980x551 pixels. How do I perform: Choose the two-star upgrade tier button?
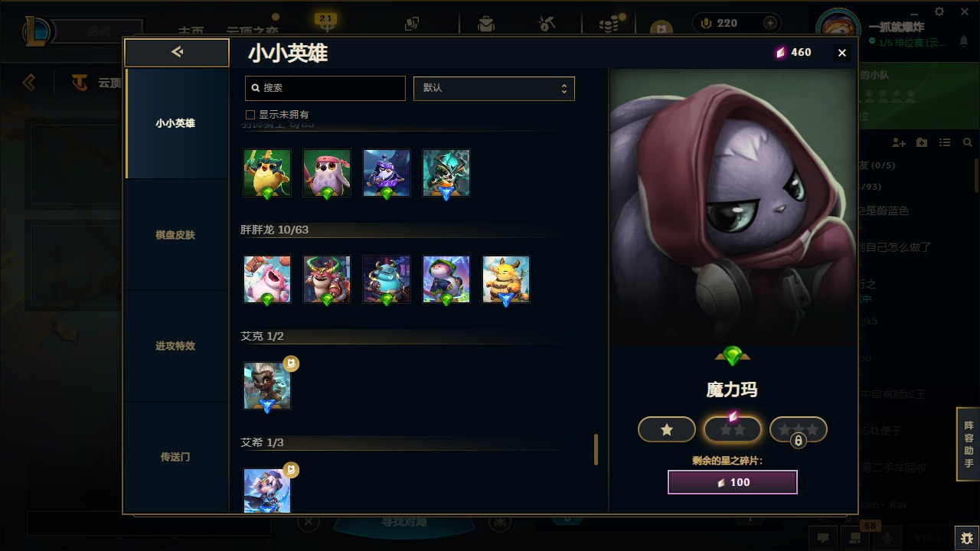[x=733, y=429]
